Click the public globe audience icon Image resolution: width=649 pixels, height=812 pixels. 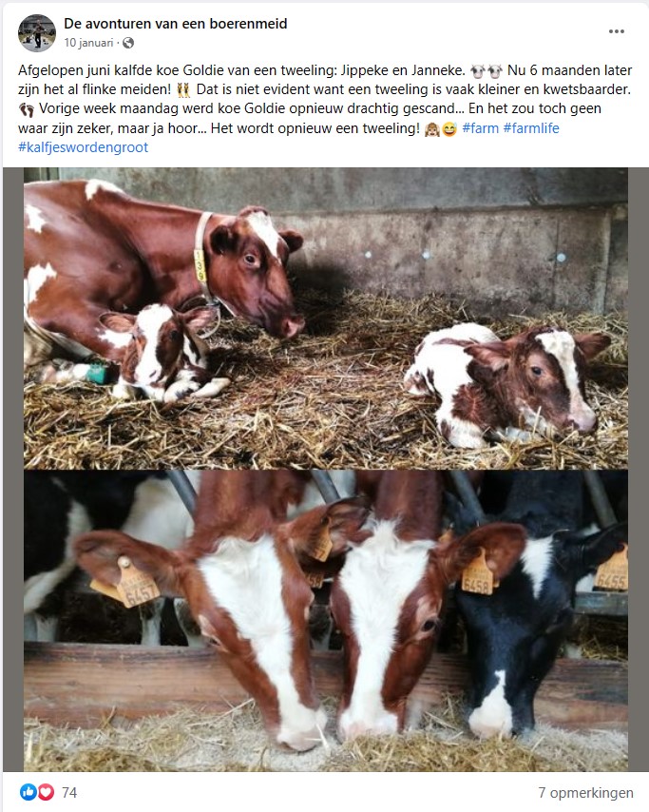click(128, 43)
